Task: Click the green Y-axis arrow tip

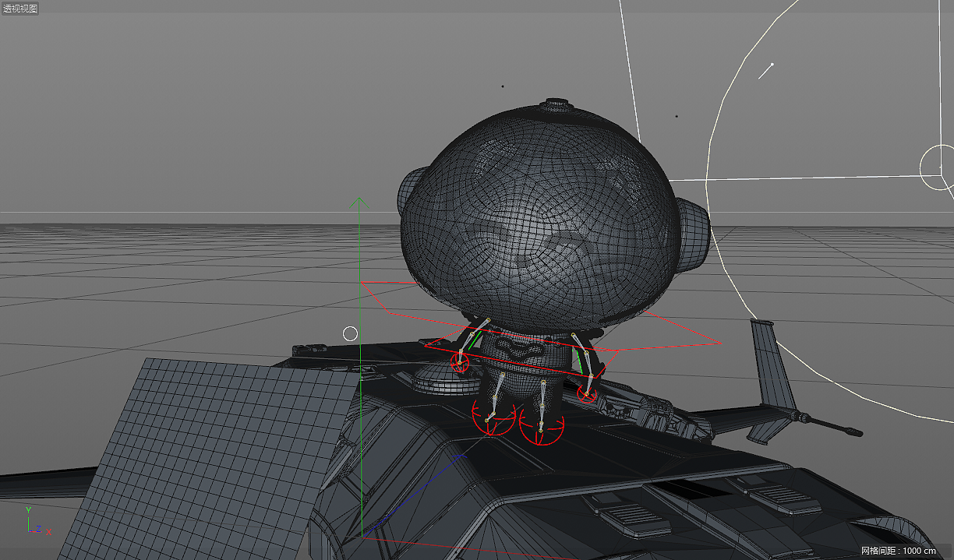Action: (x=357, y=203)
